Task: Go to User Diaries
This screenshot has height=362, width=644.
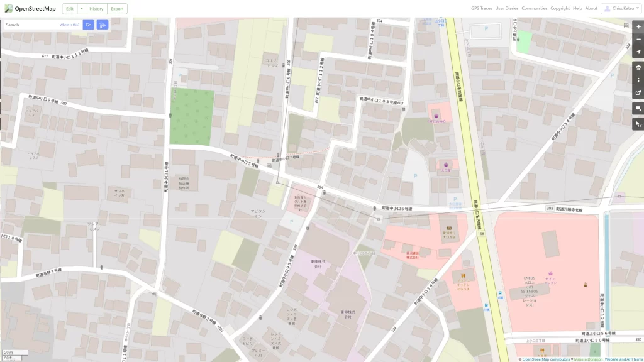Action: 507,9
